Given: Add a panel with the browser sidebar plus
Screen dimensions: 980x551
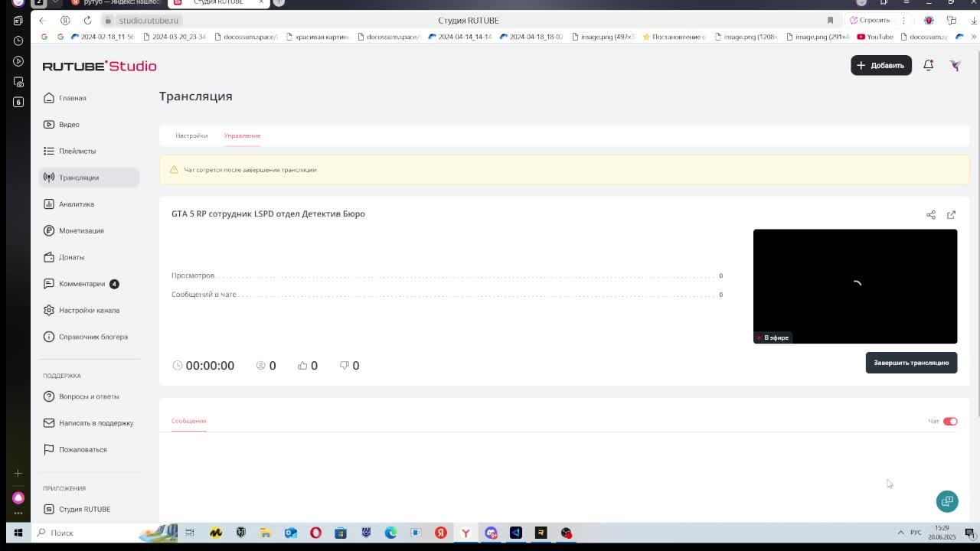Looking at the screenshot, I should point(18,474).
